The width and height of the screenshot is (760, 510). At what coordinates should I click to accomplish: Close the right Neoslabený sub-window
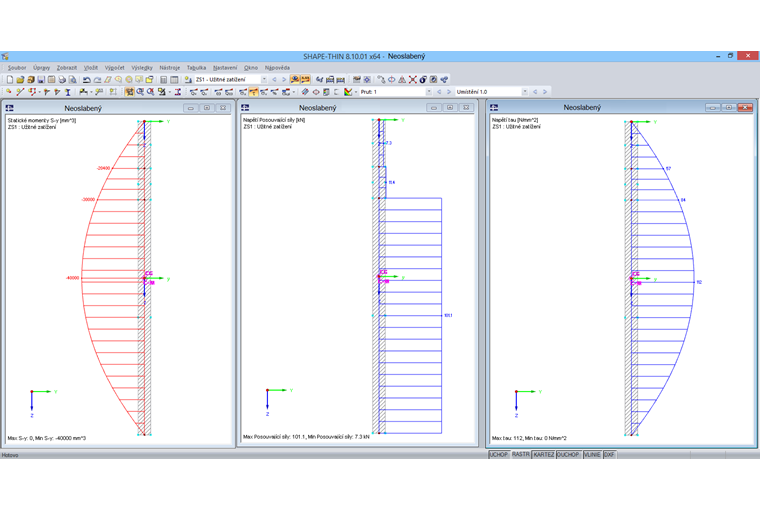(745, 107)
